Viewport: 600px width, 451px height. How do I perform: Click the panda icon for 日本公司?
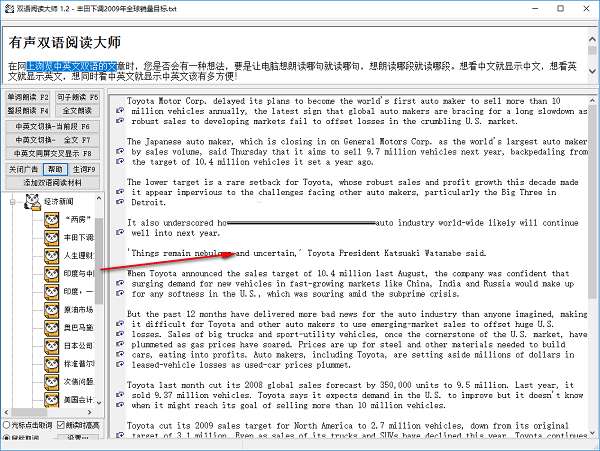point(51,345)
